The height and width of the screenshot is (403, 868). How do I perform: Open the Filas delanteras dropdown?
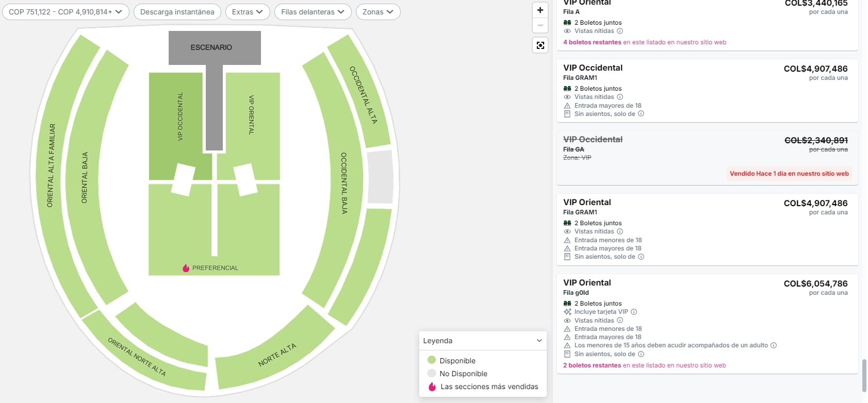pos(313,12)
